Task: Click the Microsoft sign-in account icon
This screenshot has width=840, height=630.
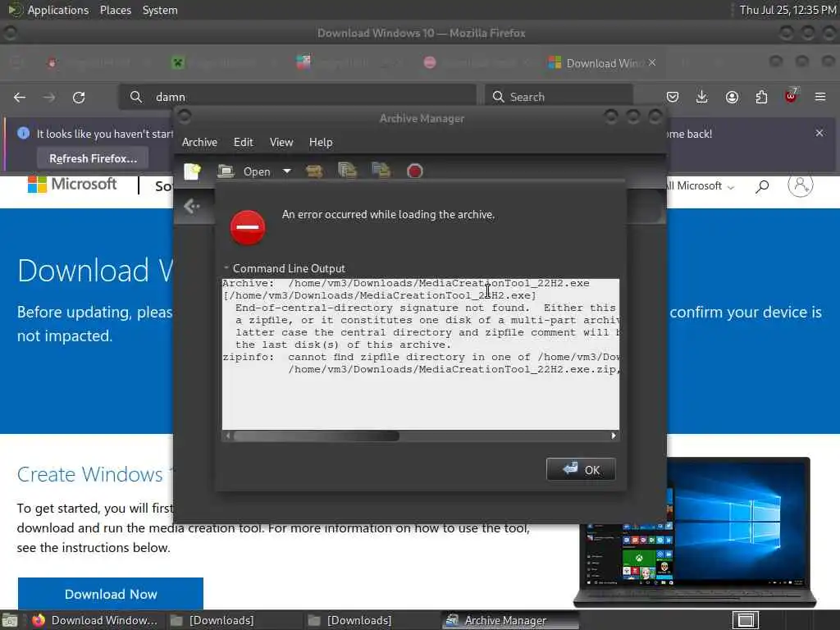Action: pyautogui.click(x=801, y=185)
